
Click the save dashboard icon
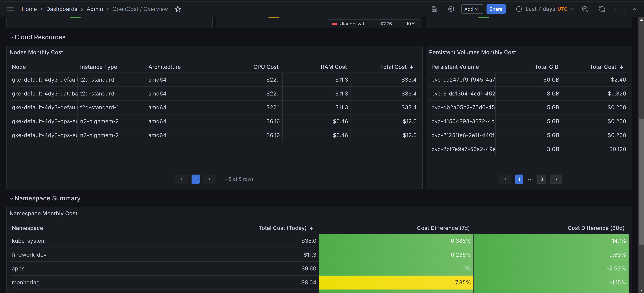(434, 9)
